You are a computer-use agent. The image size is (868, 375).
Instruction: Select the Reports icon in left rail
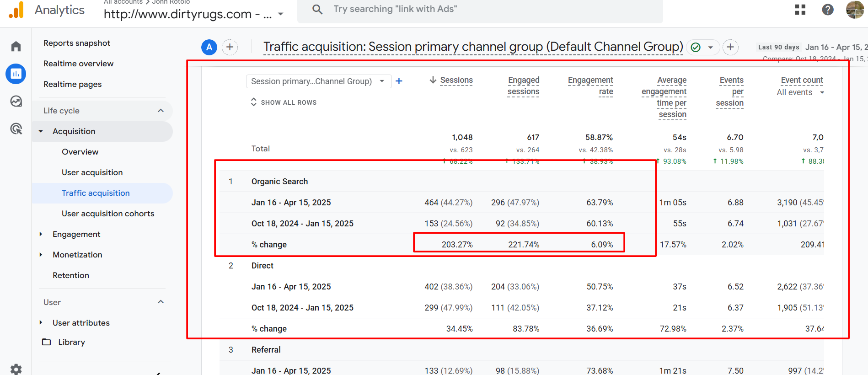tap(16, 74)
